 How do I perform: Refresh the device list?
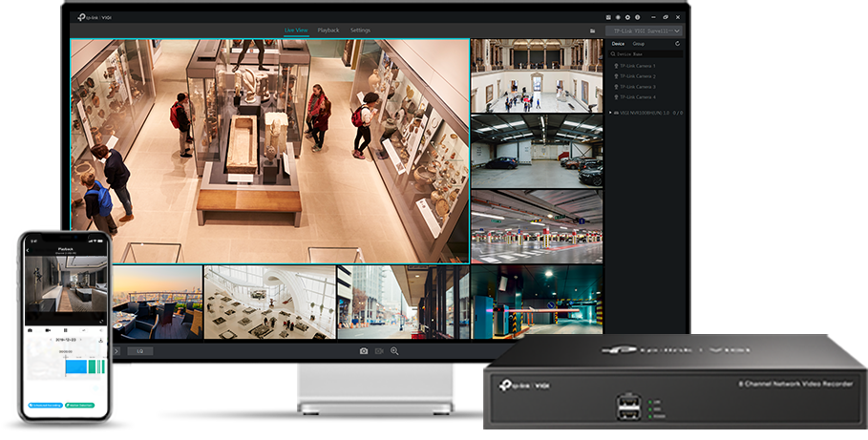pos(677,44)
